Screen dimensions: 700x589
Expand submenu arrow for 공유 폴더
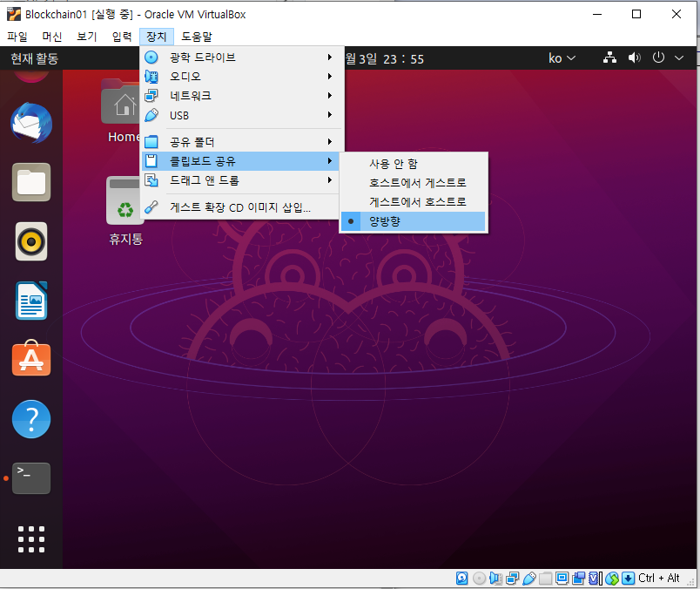330,142
